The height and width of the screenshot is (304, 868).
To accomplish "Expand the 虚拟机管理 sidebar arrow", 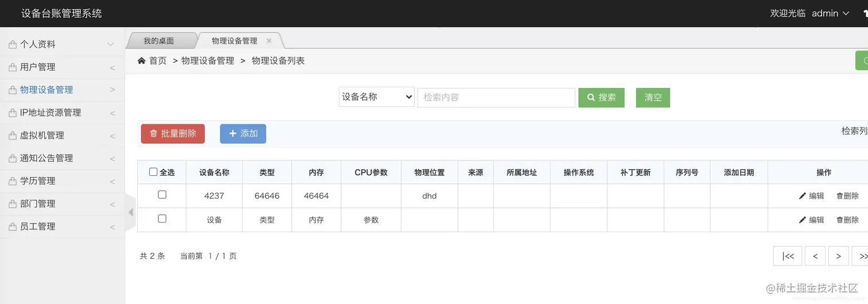I will click(113, 136).
